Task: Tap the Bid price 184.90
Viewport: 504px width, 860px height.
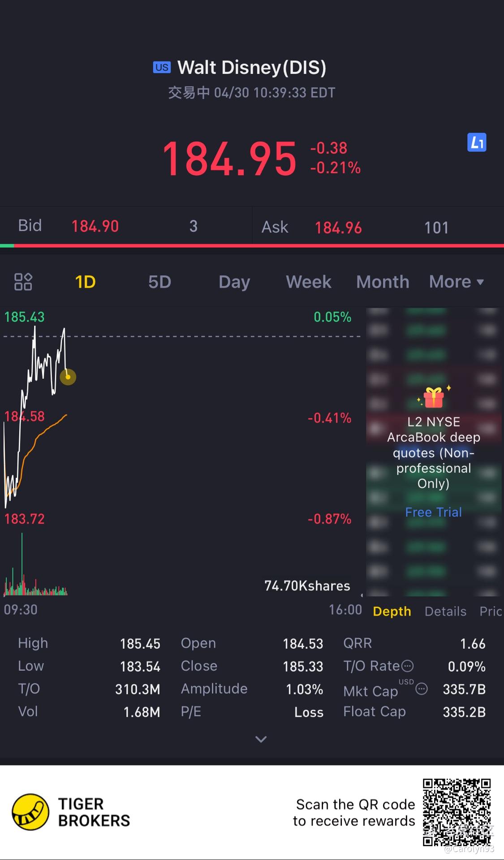Action: 95,226
